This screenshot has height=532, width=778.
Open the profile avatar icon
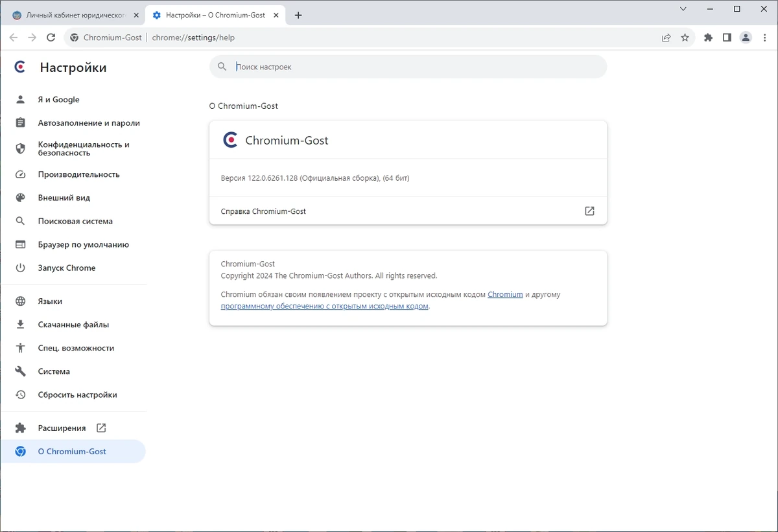(x=746, y=38)
